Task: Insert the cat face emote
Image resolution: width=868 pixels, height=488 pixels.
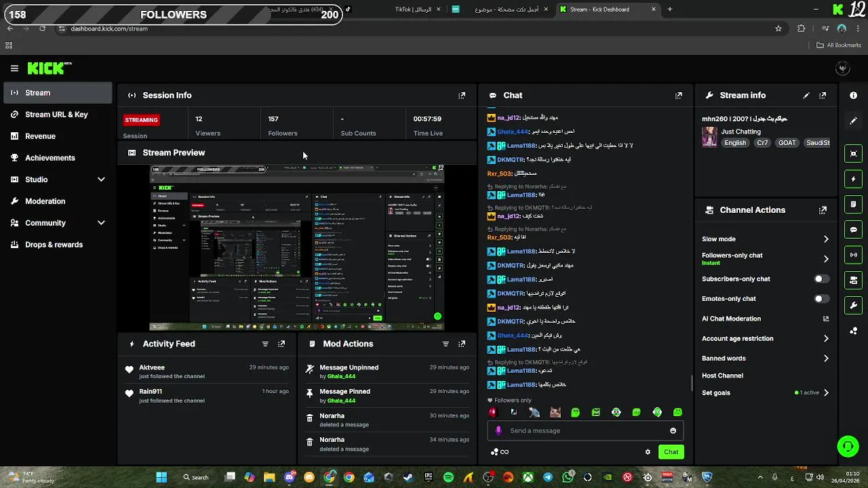Action: 555,412
